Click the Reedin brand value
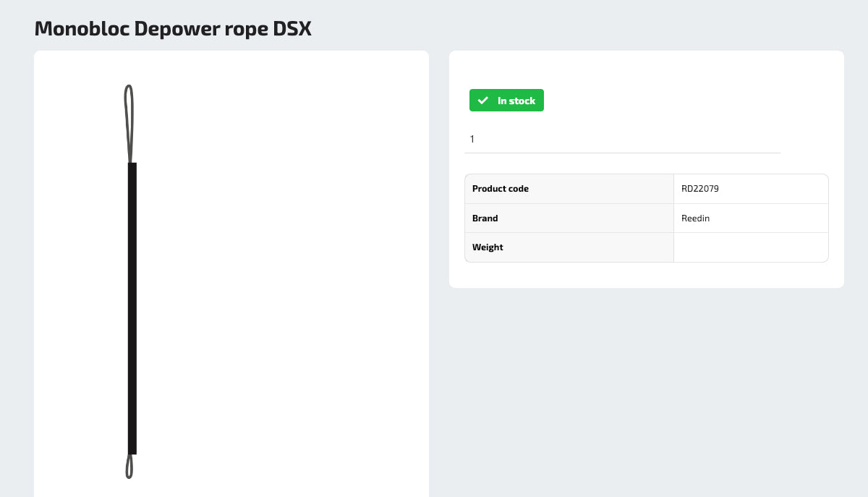 [x=696, y=218]
